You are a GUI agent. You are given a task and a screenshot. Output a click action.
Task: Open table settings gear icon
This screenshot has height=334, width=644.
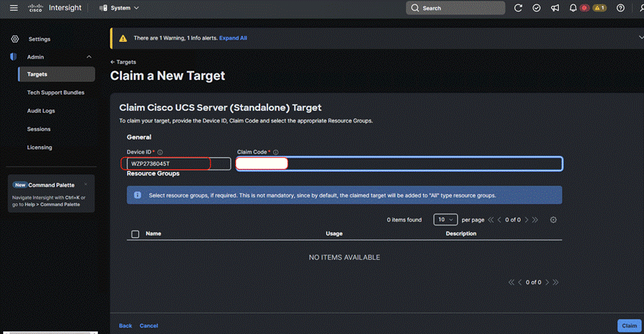[x=554, y=220]
